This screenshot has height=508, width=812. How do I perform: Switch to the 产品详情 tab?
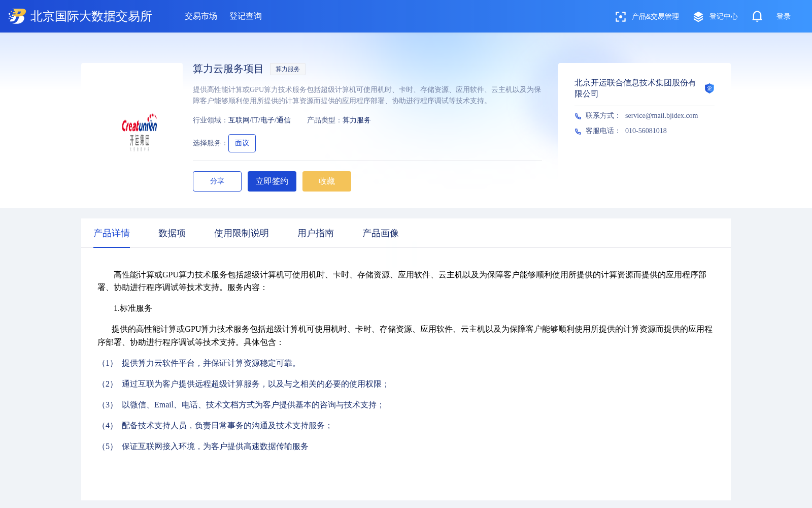[112, 233]
